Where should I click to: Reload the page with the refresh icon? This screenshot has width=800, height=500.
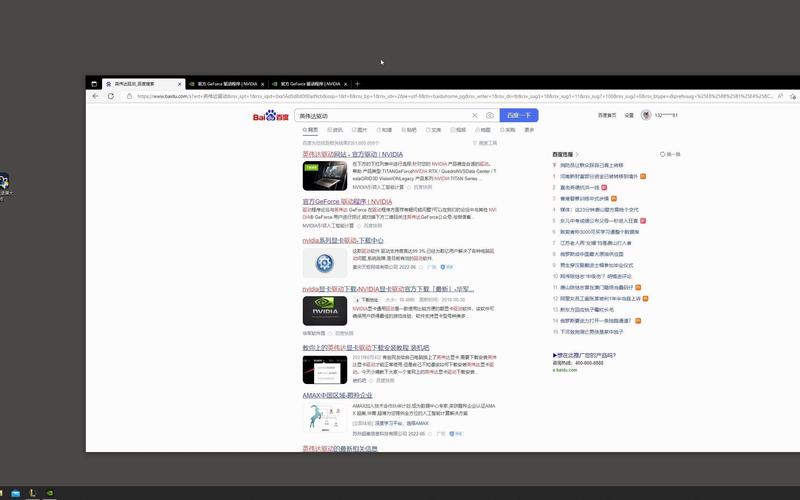click(x=111, y=96)
